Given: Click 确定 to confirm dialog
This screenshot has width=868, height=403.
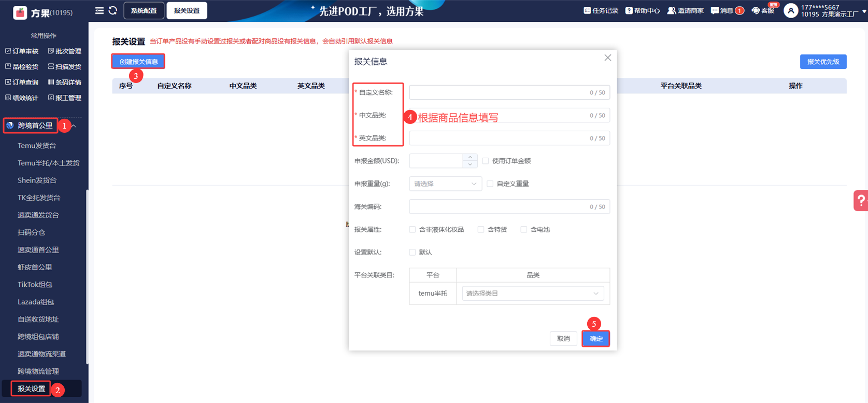Looking at the screenshot, I should coord(596,339).
